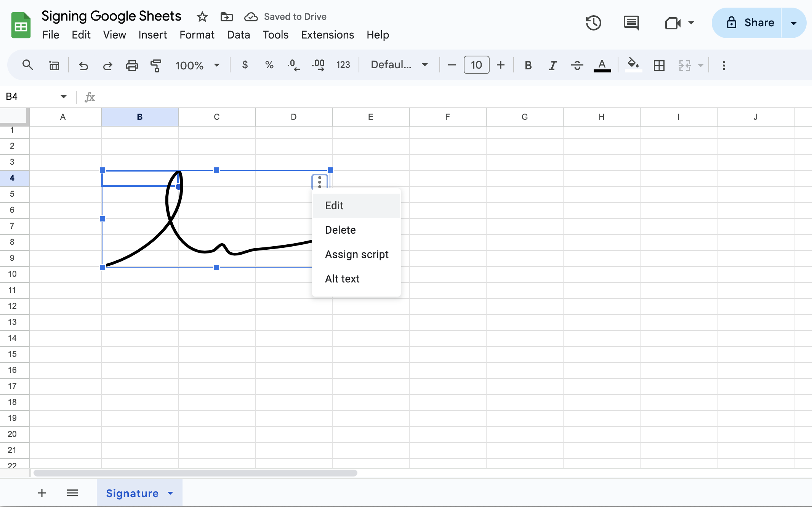Open the Data menu
The height and width of the screenshot is (507, 812).
239,35
